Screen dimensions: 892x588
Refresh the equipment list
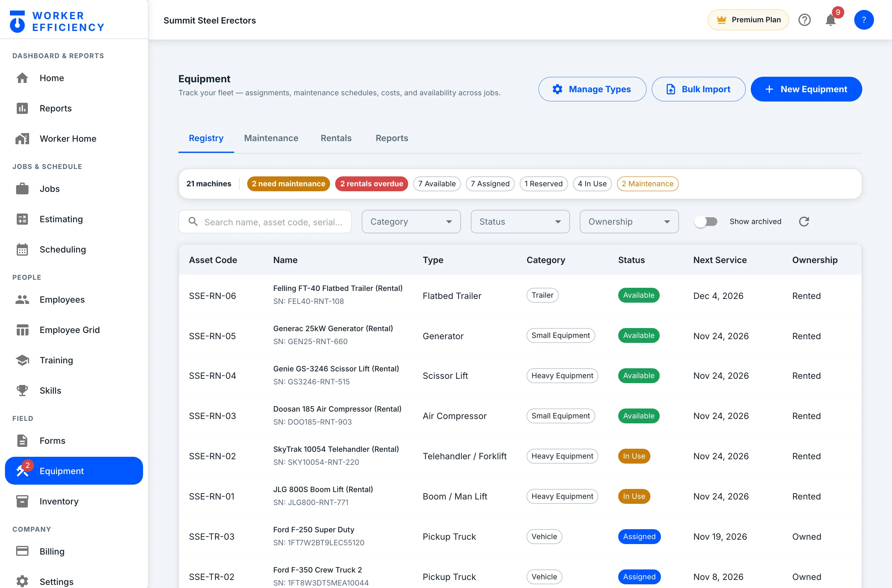click(x=804, y=222)
